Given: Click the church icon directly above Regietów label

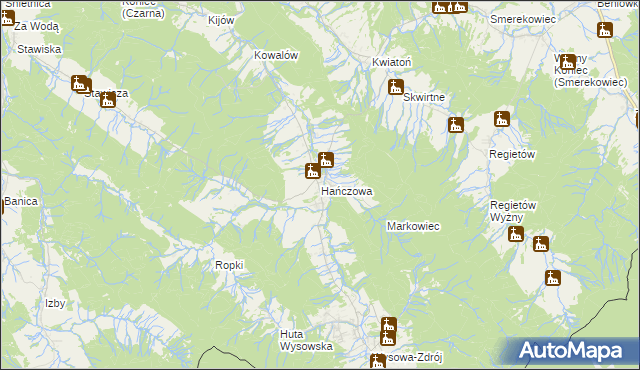Looking at the screenshot, I should [502, 119].
